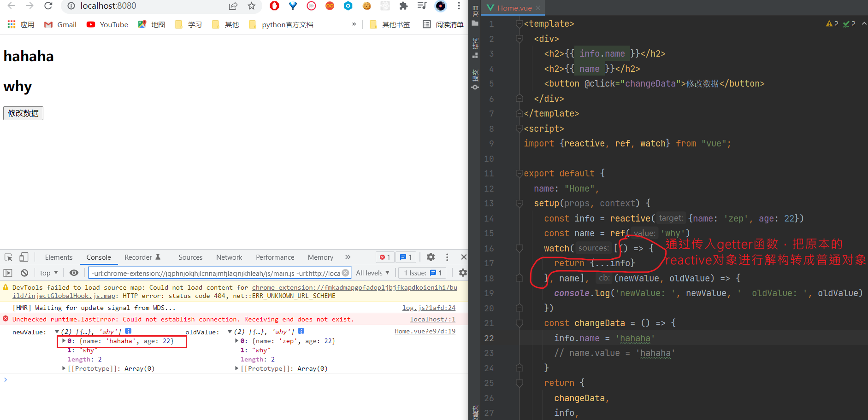Open the 其他 bookmark folder
The height and width of the screenshot is (420, 868).
[x=225, y=24]
